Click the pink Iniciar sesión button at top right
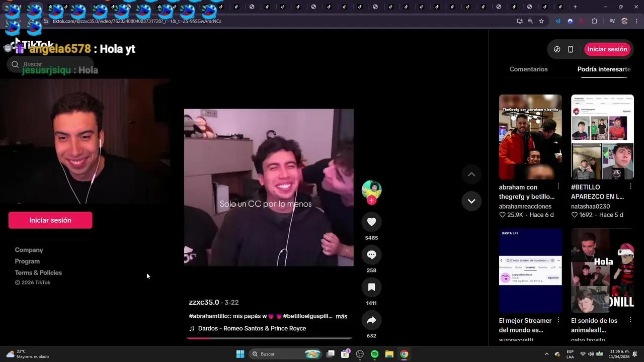Image resolution: width=644 pixels, height=362 pixels. click(607, 49)
